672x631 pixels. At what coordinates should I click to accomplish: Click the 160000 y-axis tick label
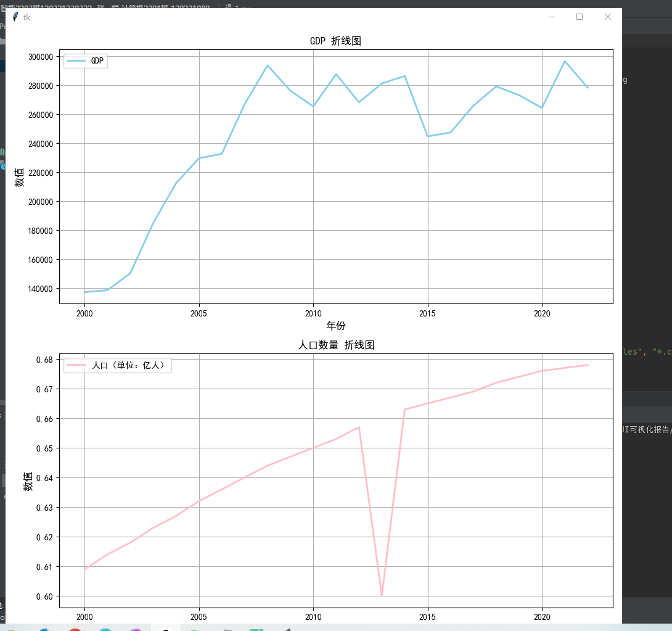click(x=41, y=260)
